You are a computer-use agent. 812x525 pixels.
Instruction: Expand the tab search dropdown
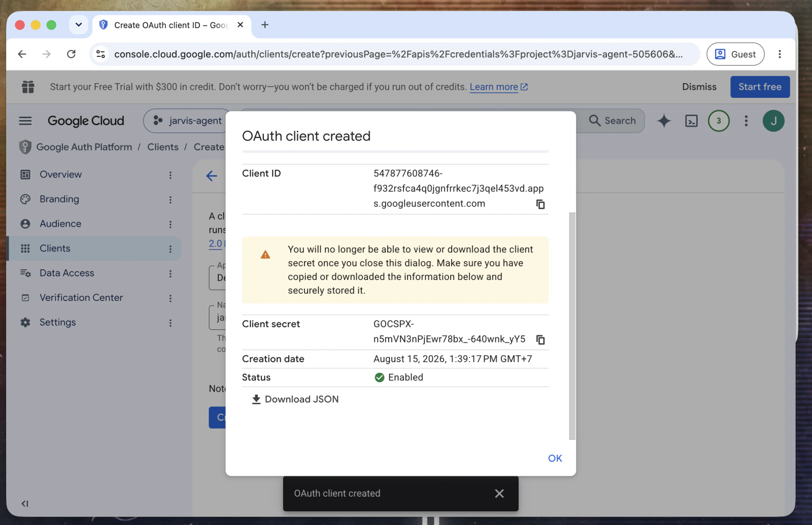[x=79, y=24]
